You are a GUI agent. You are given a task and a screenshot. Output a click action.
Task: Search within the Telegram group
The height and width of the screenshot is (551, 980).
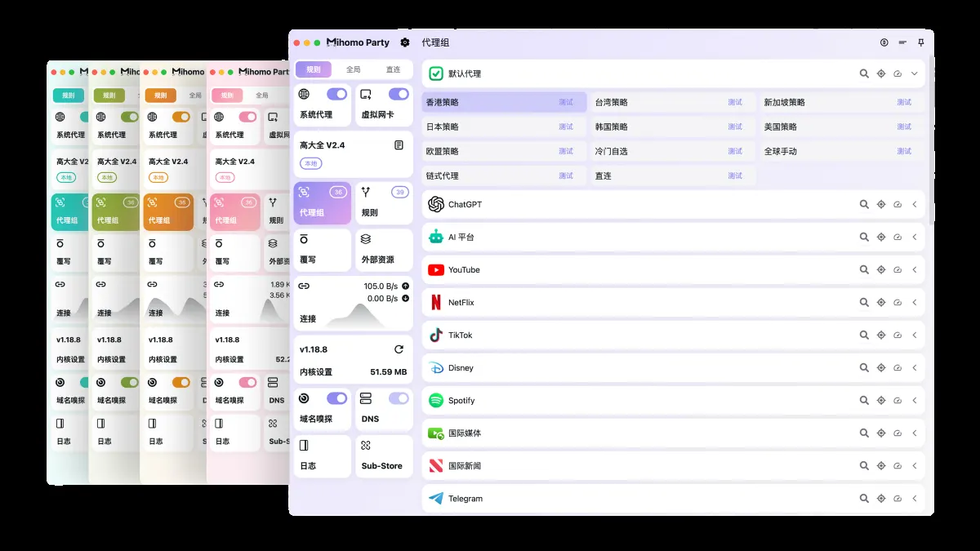pyautogui.click(x=864, y=498)
